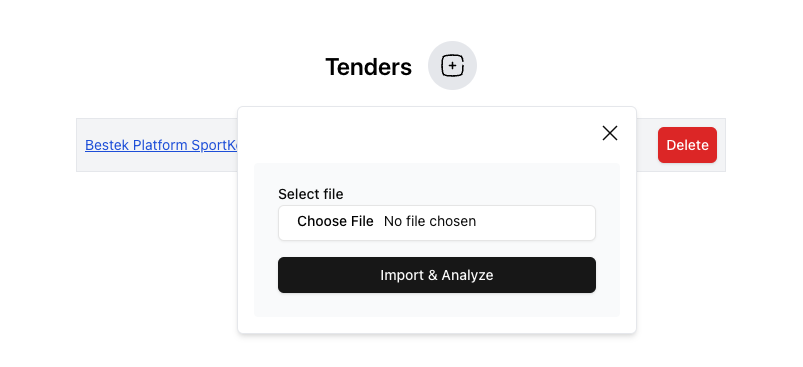Screen dimensions: 803x367
Task: Browse for a file via Choose File
Action: point(335,221)
